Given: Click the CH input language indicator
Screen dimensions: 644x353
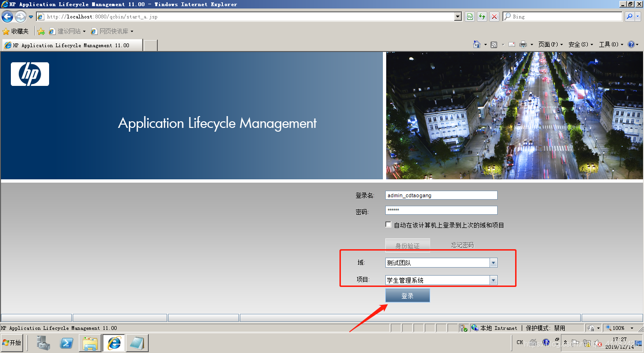Looking at the screenshot, I should [519, 343].
